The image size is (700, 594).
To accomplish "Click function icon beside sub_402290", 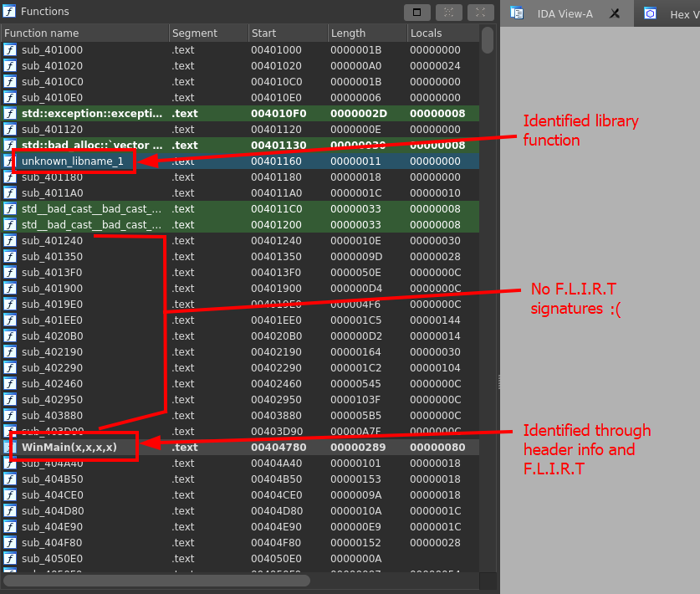I will [x=10, y=367].
